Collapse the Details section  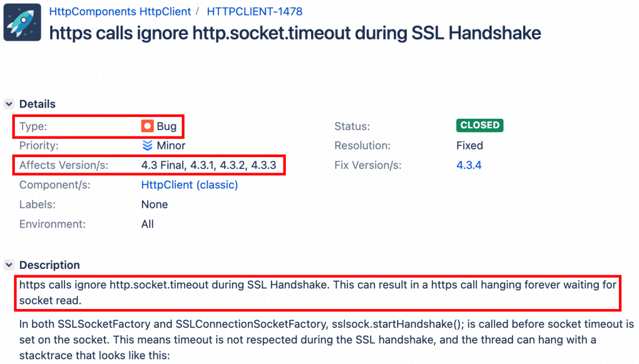tap(9, 105)
